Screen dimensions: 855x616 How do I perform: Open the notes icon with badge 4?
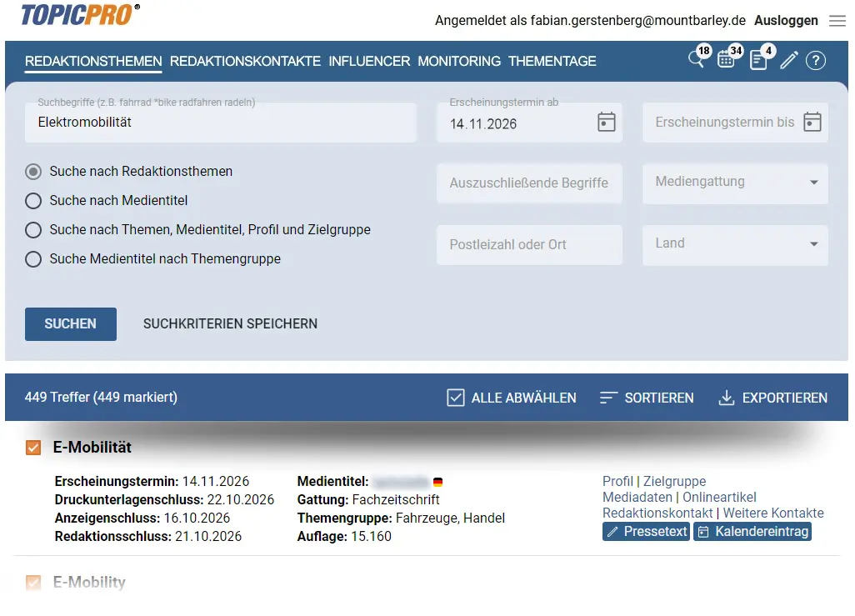click(758, 60)
